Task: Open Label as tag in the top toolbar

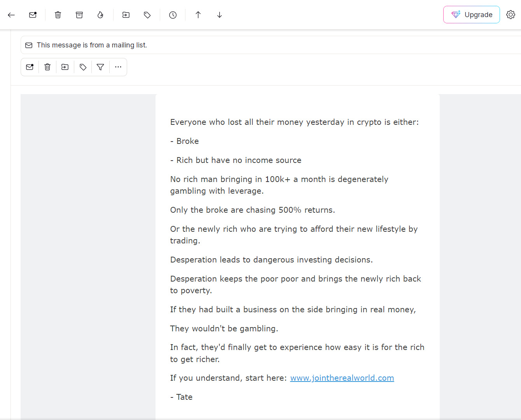Action: [x=147, y=15]
